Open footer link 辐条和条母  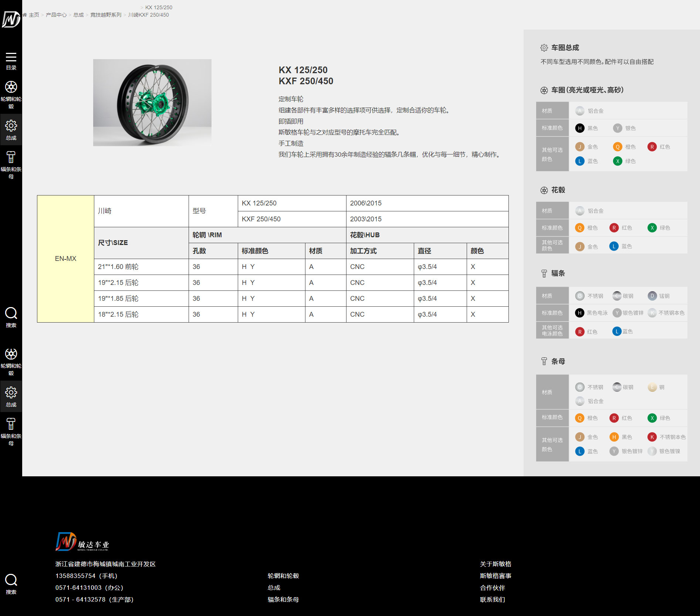(x=283, y=599)
